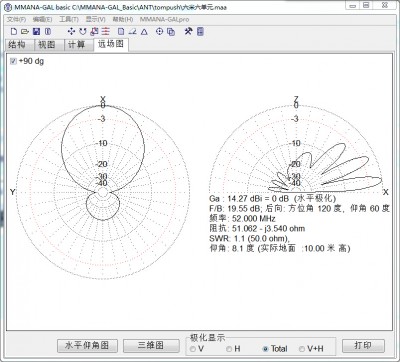Click the 三维图 button
The height and width of the screenshot is (362, 400).
coord(151,346)
